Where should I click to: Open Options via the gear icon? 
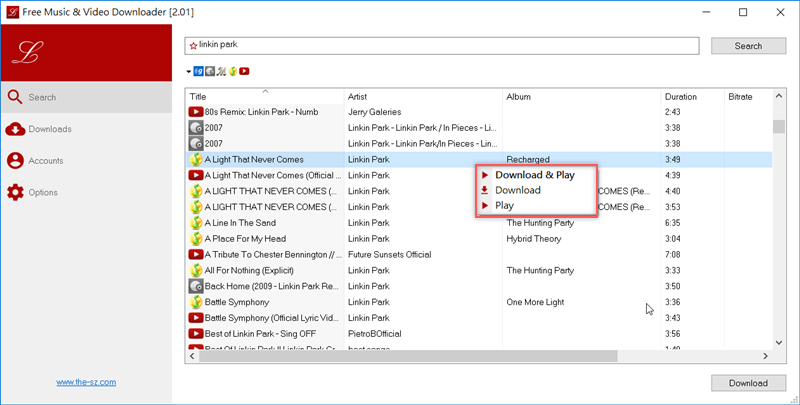click(15, 192)
